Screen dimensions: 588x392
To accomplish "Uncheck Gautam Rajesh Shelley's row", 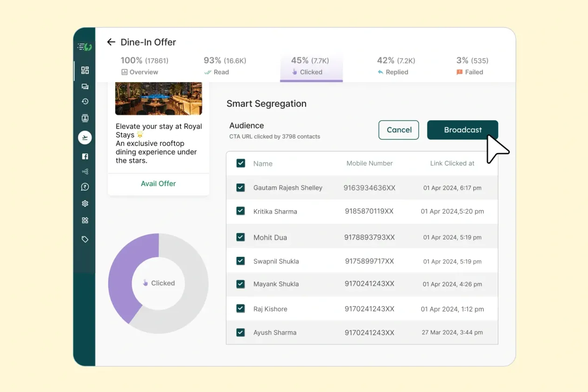I will [x=240, y=187].
